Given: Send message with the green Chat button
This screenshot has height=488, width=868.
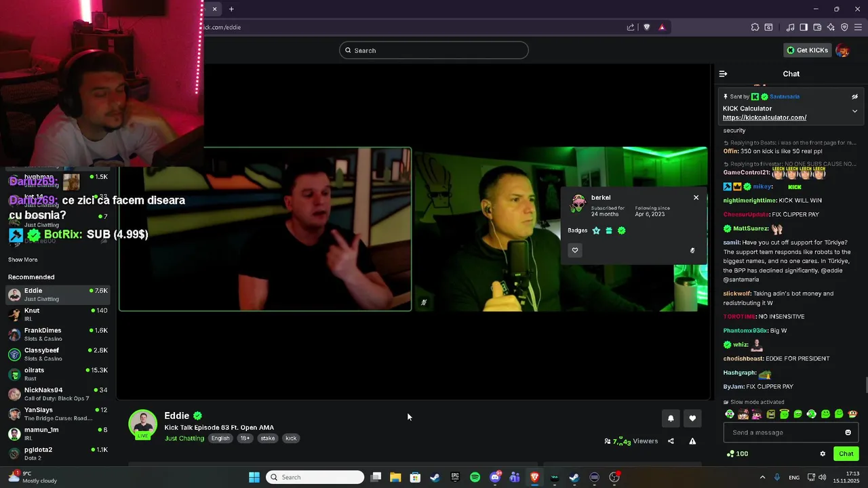Looking at the screenshot, I should point(846,454).
